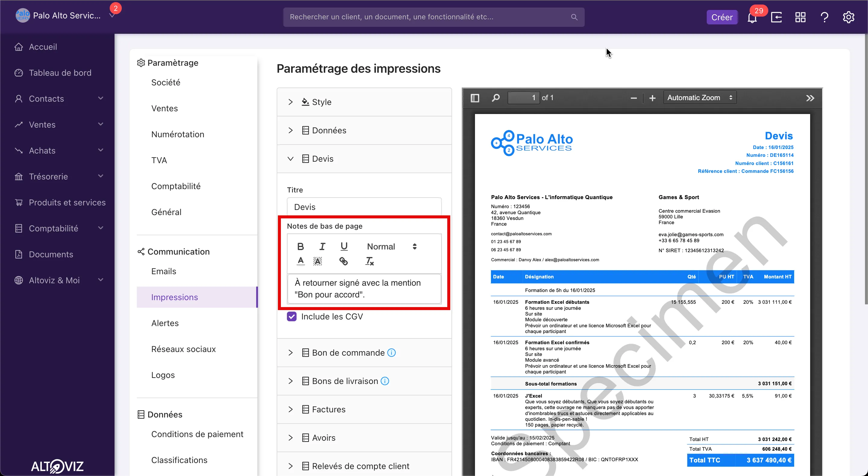The image size is (868, 476).
Task: Open Conditions de paiement settings
Action: pos(197,434)
